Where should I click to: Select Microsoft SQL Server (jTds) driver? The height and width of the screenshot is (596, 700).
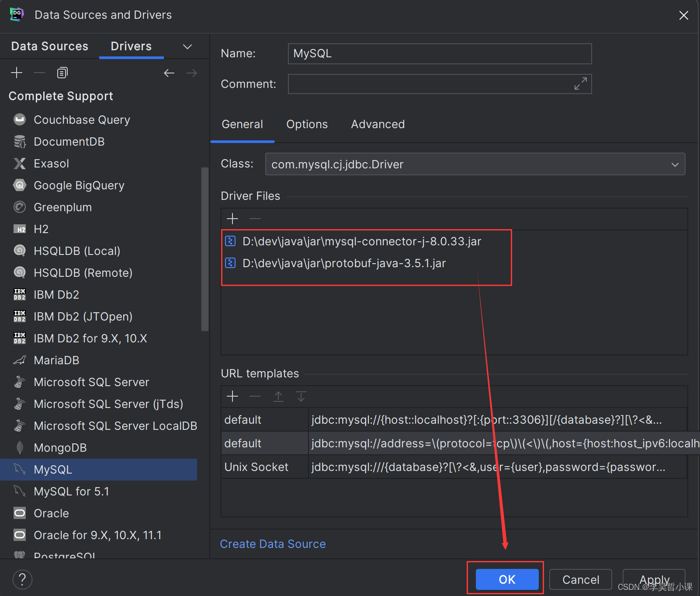(x=98, y=404)
